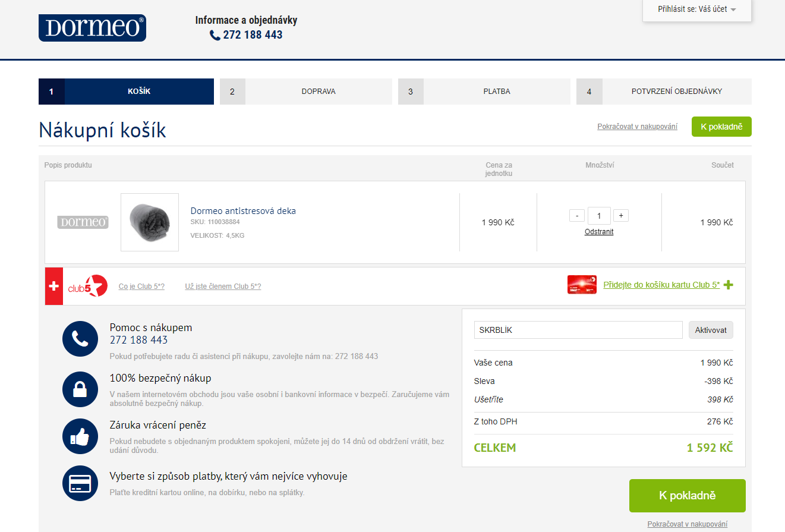Click the thumbs-up money-back guarantee icon
The height and width of the screenshot is (532, 785).
[x=80, y=436]
